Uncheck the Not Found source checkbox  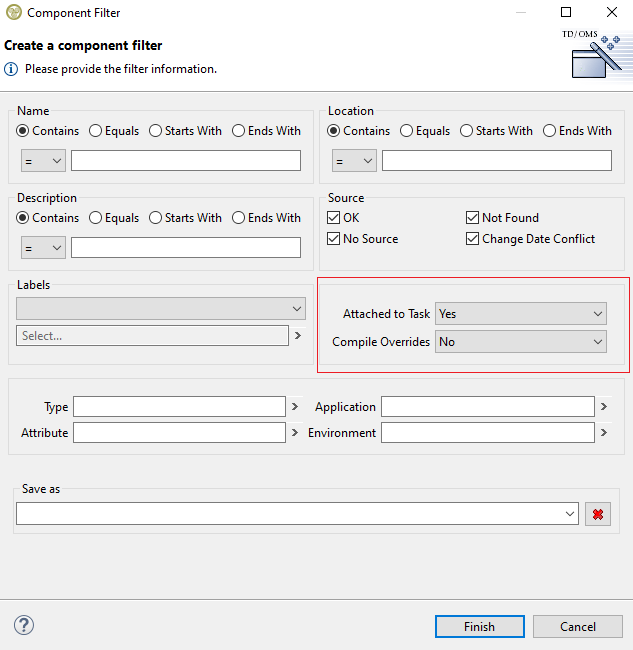click(x=473, y=218)
